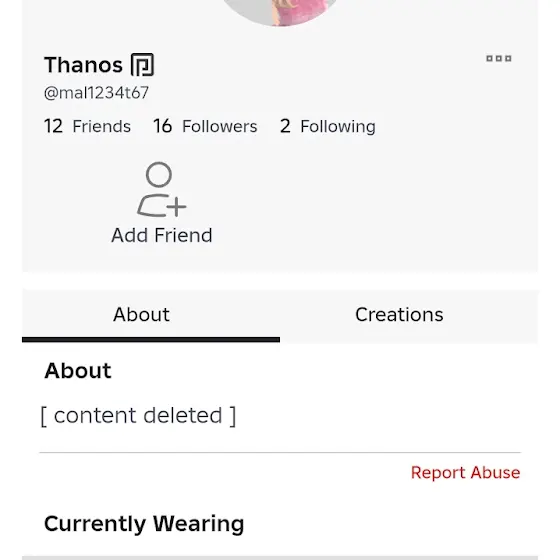Viewport: 560px width, 560px height.
Task: Open the three-dot more options menu
Action: pos(499,58)
